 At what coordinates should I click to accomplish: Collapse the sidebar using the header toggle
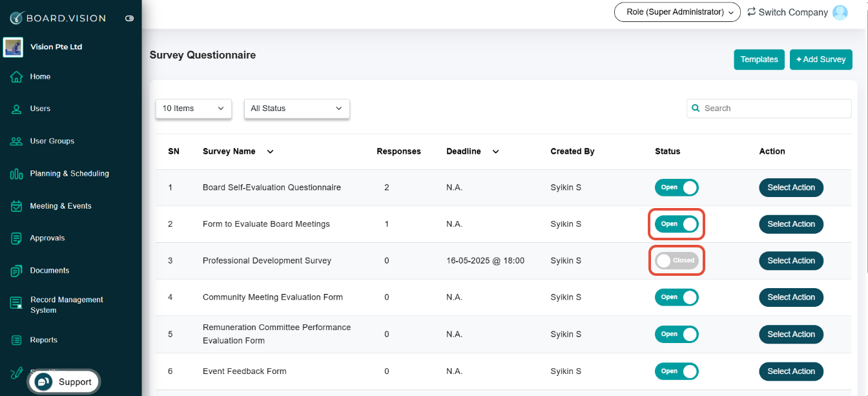pyautogui.click(x=129, y=18)
